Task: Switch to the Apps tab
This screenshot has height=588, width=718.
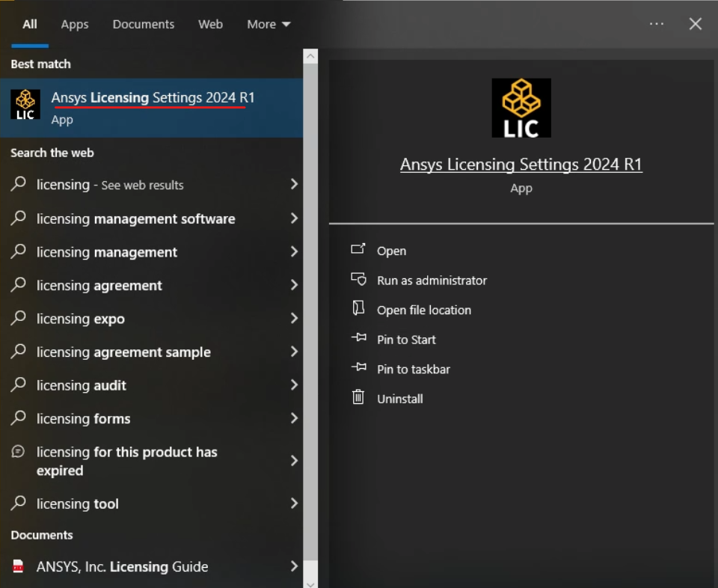Action: (74, 23)
